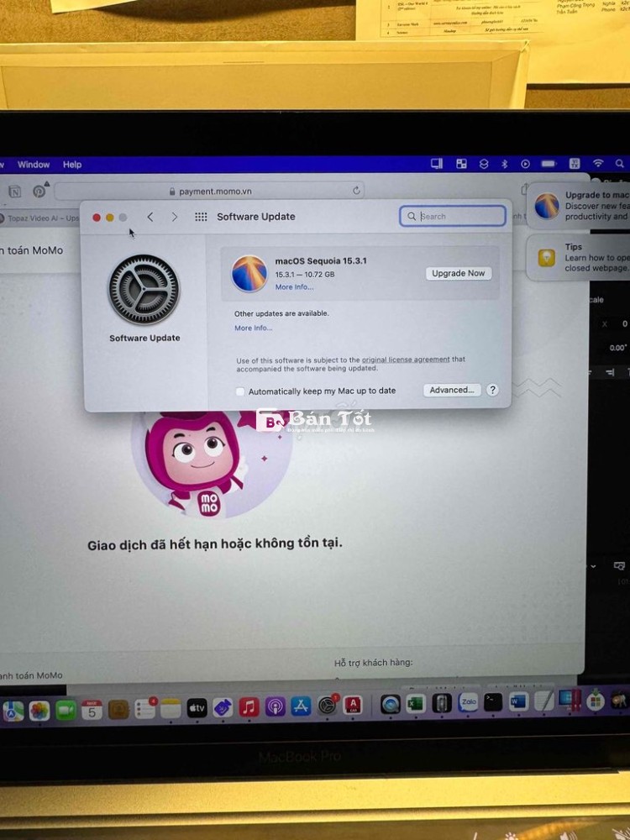Viewport: 630px width, 840px height.
Task: Click the MoMo mascot image on the page
Action: (x=212, y=464)
